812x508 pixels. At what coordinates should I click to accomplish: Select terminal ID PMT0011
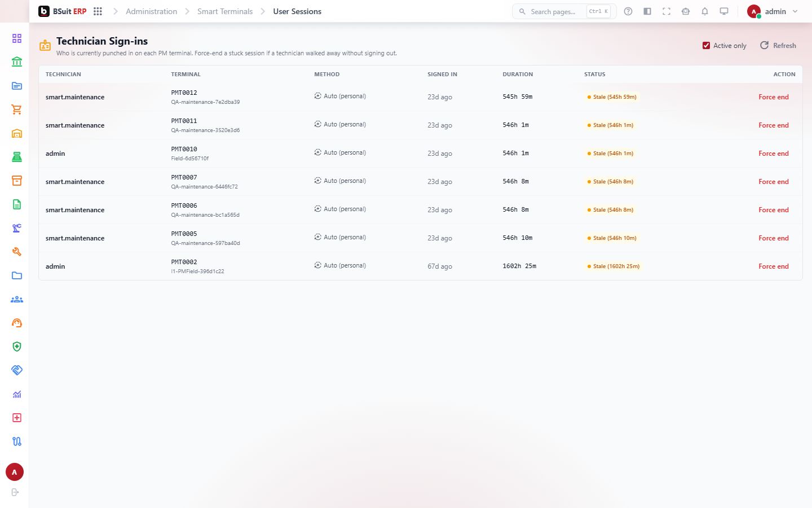tap(184, 121)
